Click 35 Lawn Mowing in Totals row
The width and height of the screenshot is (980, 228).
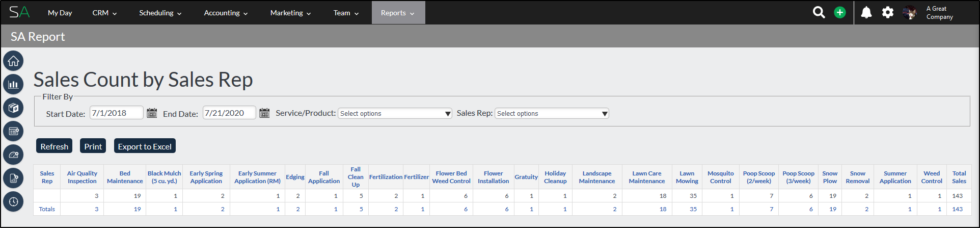tap(693, 209)
